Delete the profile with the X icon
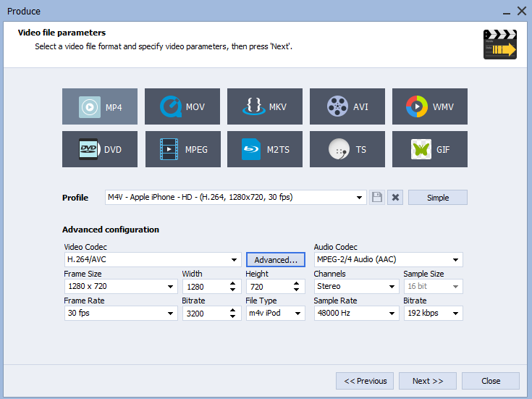 tap(394, 198)
